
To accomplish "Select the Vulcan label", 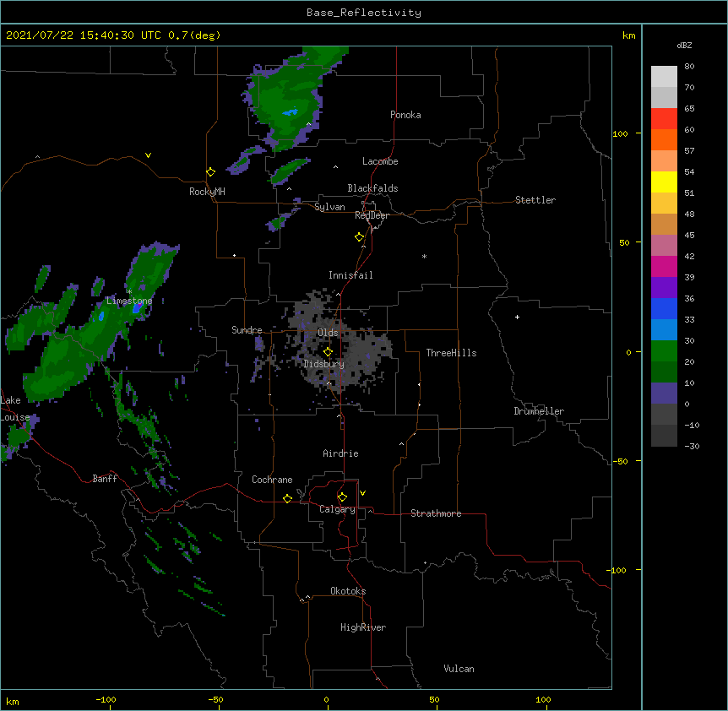I will (459, 669).
